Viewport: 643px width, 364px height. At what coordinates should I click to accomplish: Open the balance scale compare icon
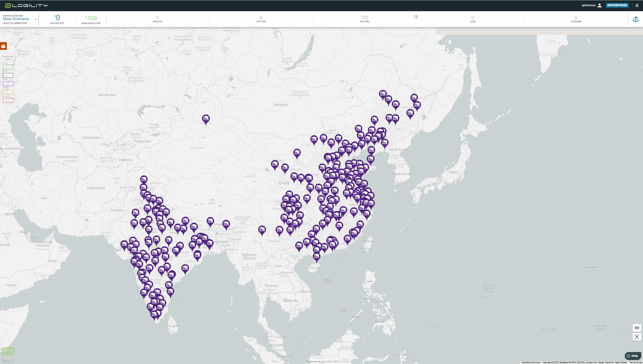point(636,19)
